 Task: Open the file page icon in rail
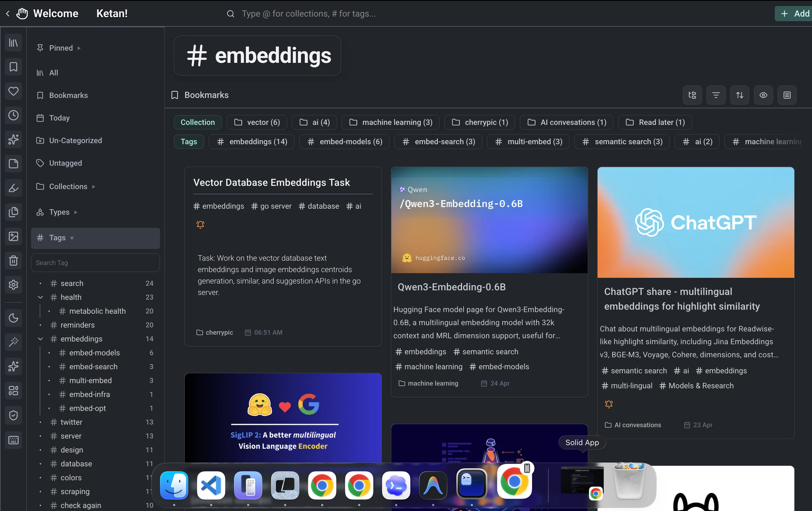tap(14, 164)
